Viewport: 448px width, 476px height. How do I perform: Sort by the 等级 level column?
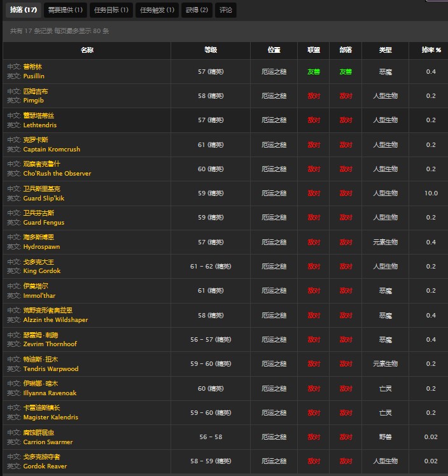click(211, 50)
